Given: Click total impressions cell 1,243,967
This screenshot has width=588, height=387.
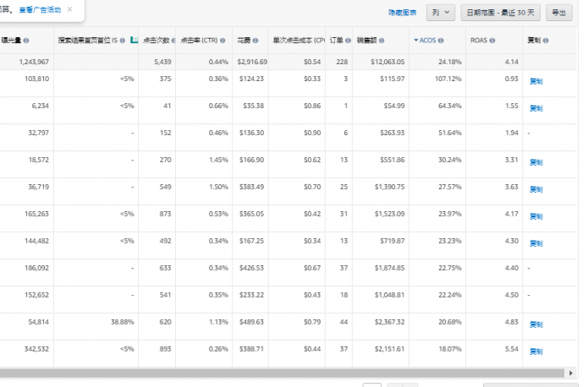Looking at the screenshot, I should coord(34,62).
